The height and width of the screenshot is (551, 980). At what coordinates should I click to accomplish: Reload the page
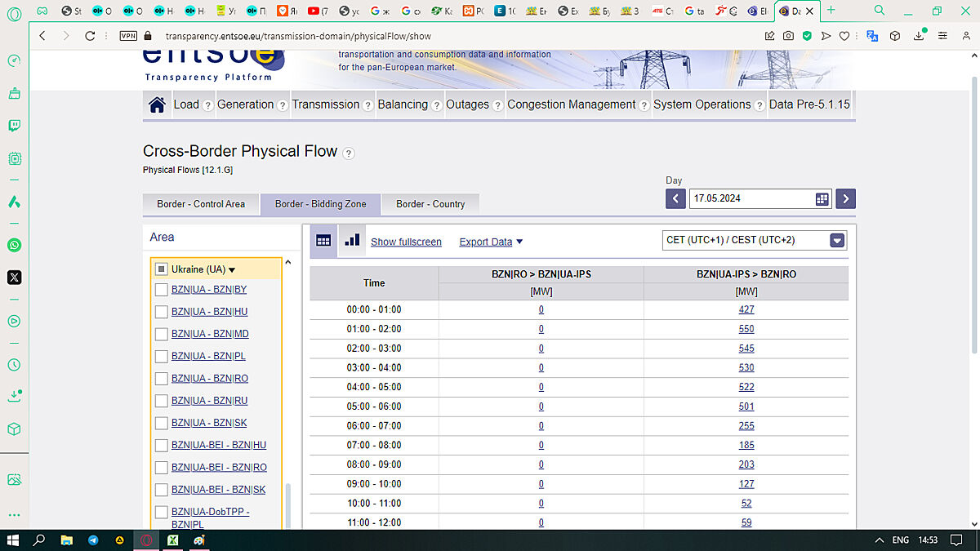[x=91, y=36]
